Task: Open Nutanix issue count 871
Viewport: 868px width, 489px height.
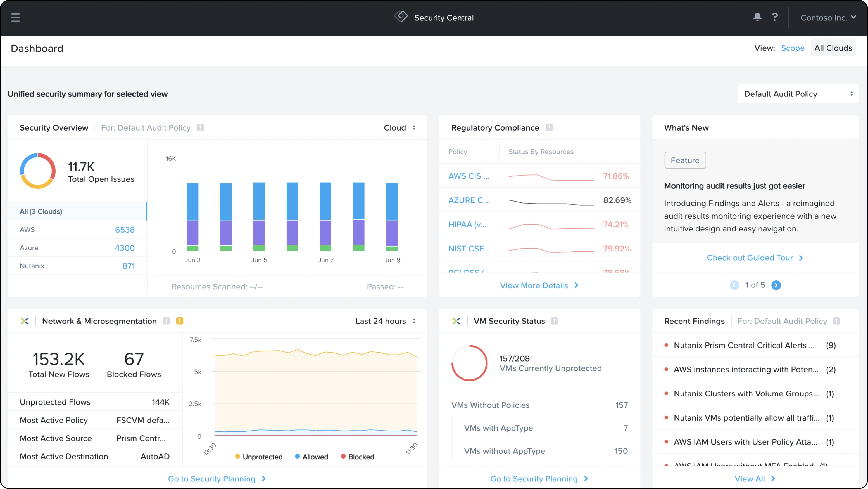Action: point(129,266)
